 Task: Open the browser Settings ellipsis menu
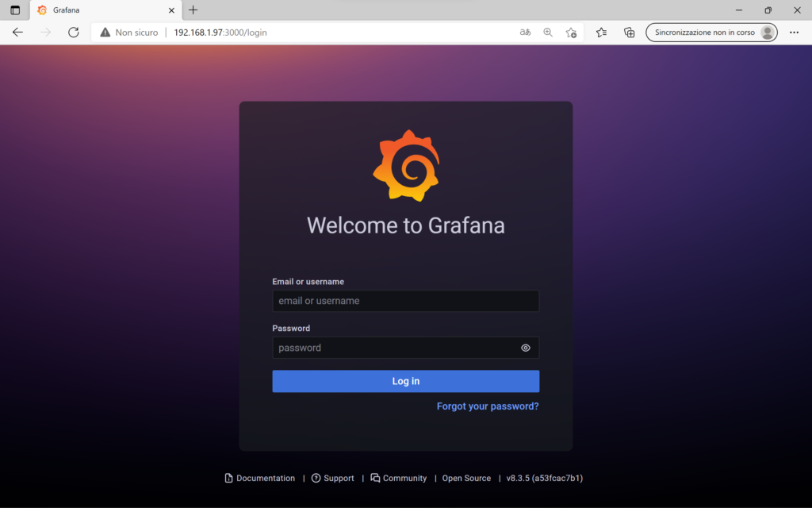tap(795, 33)
